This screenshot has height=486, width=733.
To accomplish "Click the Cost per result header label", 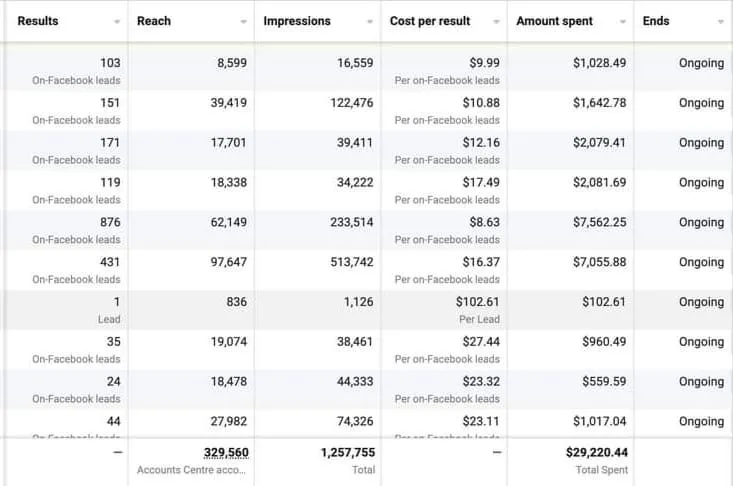I will tap(429, 21).
